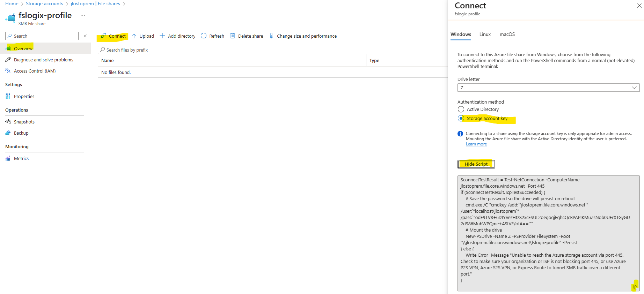
Task: Click the Connect toolbar button label
Action: tap(117, 36)
